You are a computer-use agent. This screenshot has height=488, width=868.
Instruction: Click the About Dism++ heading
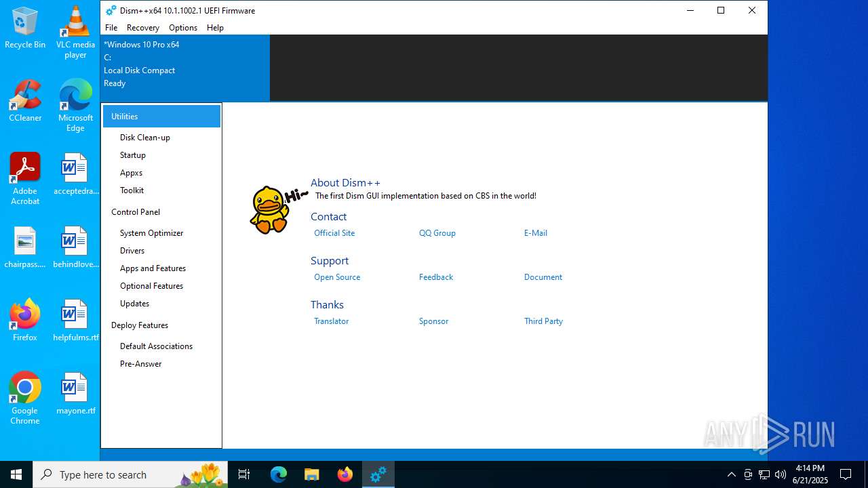pyautogui.click(x=345, y=183)
